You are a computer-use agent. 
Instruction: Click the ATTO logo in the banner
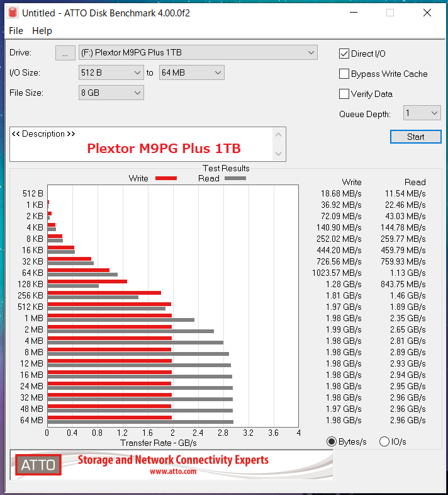click(x=38, y=465)
